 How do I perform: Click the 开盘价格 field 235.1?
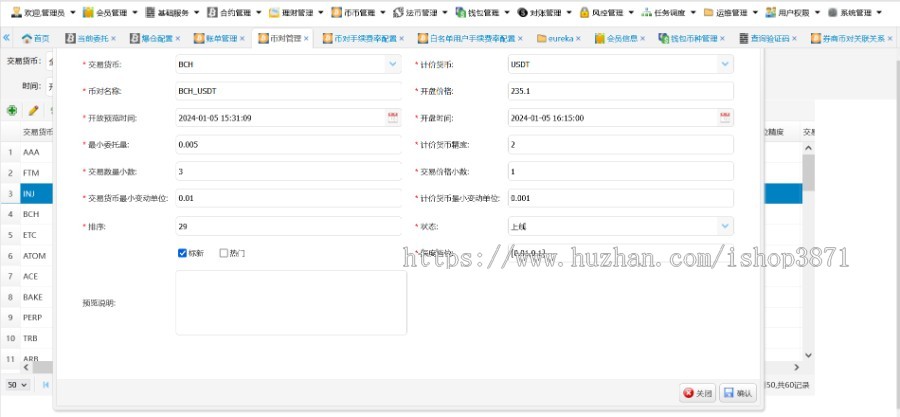pyautogui.click(x=620, y=91)
